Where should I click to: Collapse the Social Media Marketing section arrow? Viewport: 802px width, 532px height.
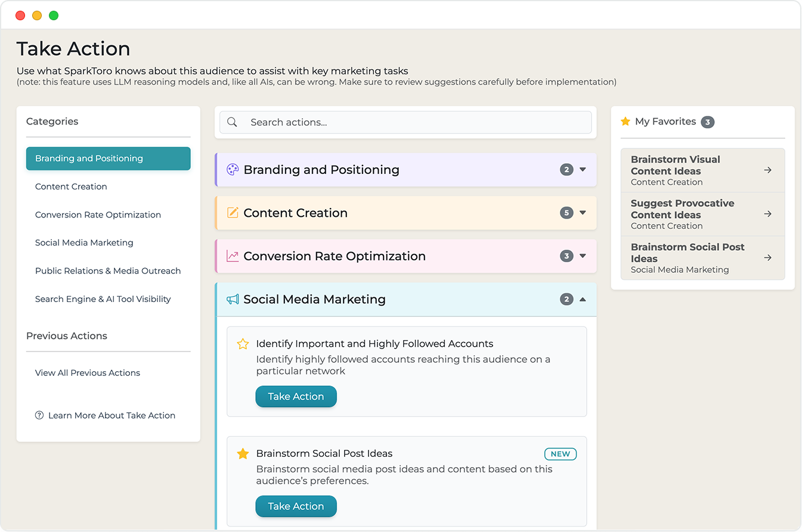tap(583, 299)
